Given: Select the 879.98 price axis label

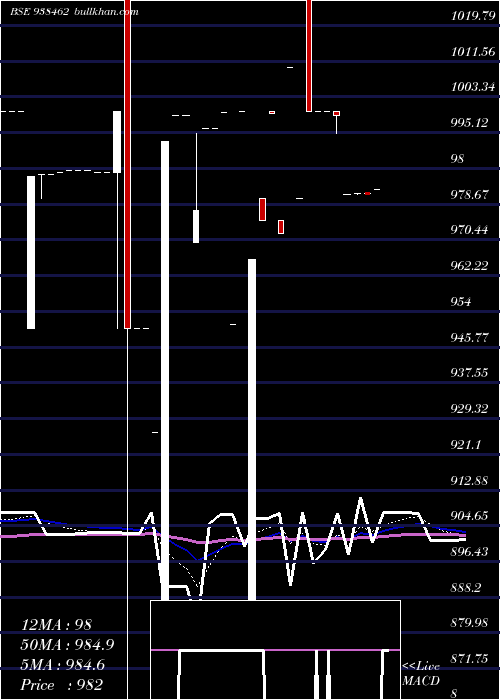Looking at the screenshot, I should pyautogui.click(x=469, y=623).
